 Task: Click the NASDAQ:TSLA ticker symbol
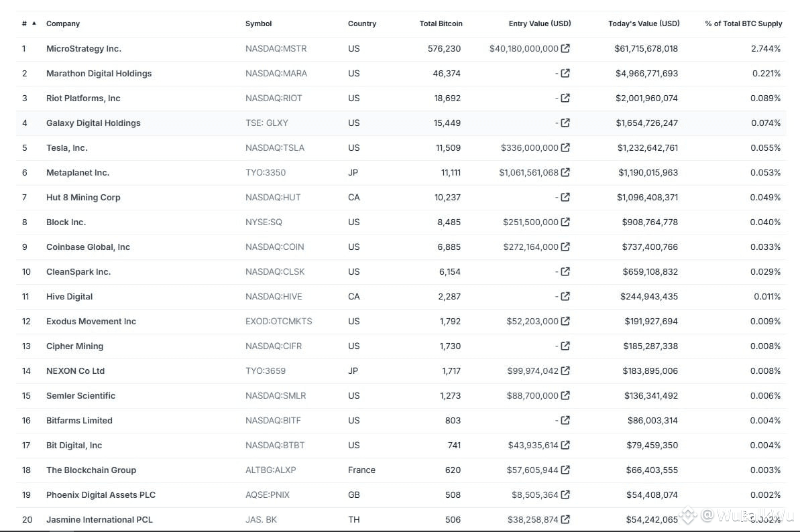[x=274, y=148]
